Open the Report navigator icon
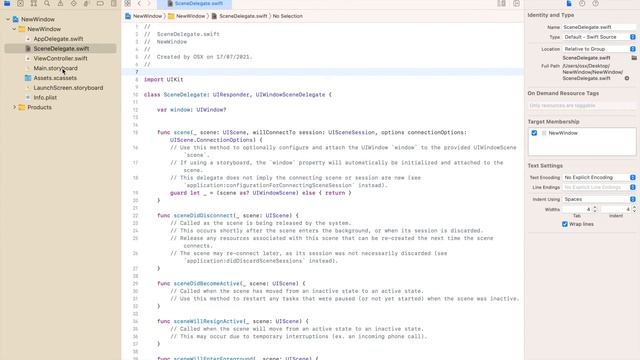640x360 pixels. [x=113, y=3]
